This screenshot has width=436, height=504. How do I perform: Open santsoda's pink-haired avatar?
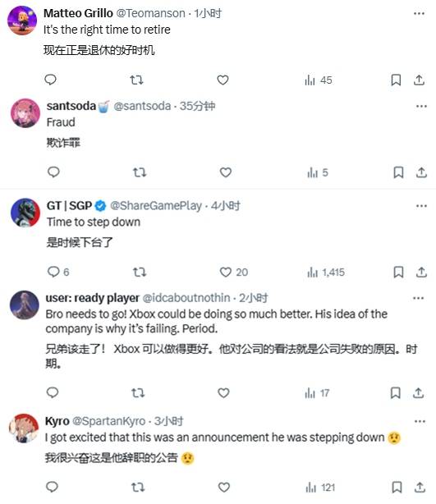pyautogui.click(x=25, y=113)
